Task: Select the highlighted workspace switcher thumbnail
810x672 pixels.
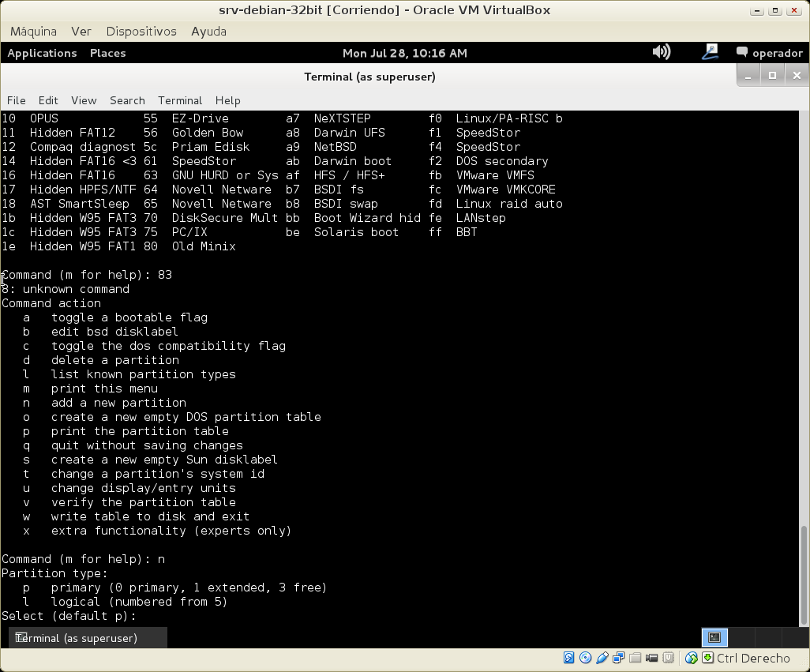Action: 714,637
